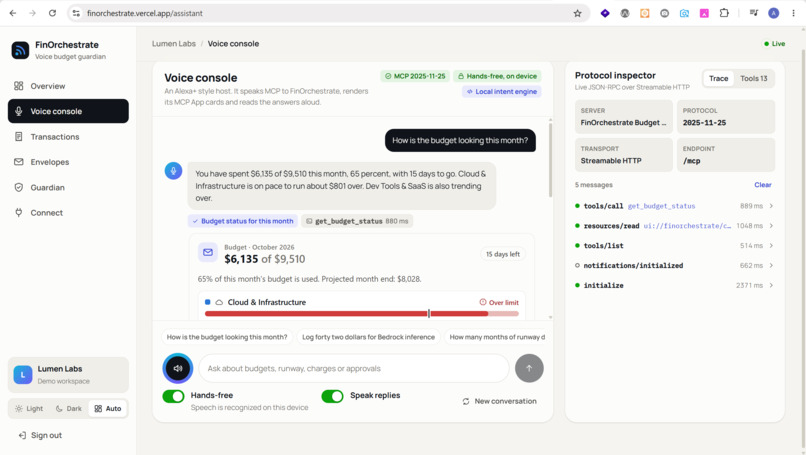Click Cloud & Infrastructure cloud icon

click(x=219, y=302)
